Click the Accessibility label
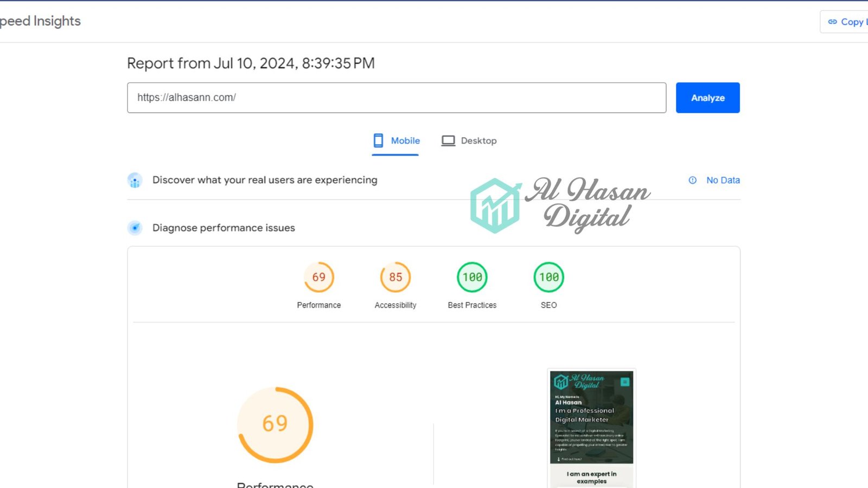The image size is (868, 488). (x=395, y=305)
